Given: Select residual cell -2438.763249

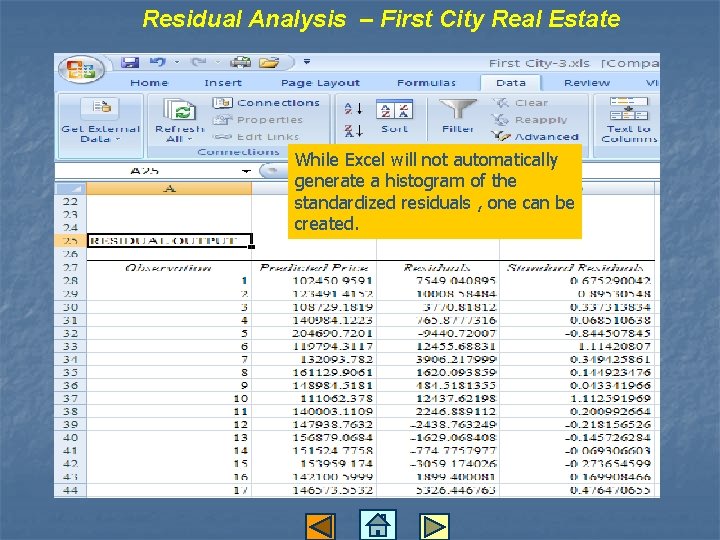Looking at the screenshot, I should [x=438, y=425].
